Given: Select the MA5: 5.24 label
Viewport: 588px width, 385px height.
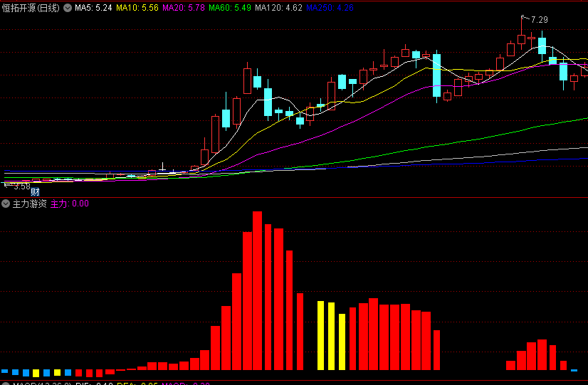Looking at the screenshot, I should click(x=93, y=8).
